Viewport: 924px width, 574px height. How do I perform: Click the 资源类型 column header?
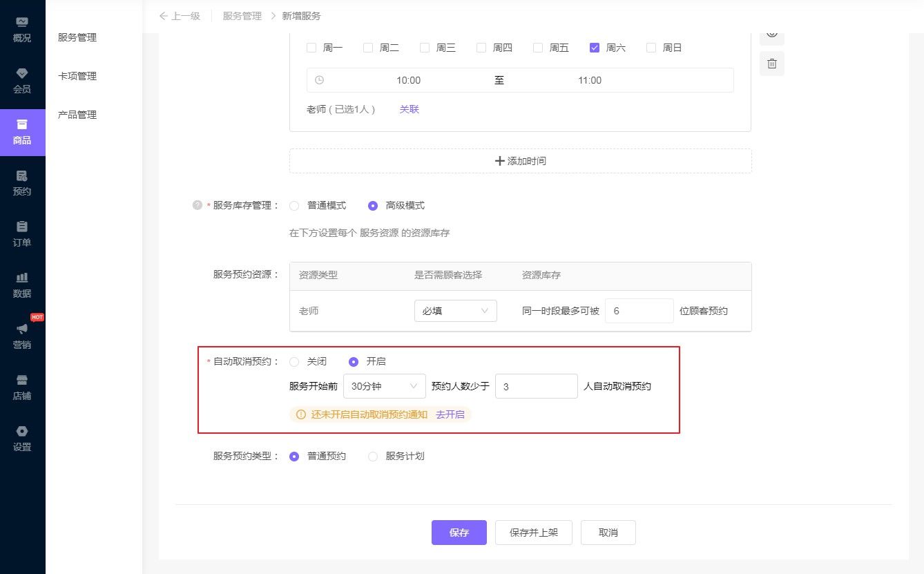(x=318, y=275)
